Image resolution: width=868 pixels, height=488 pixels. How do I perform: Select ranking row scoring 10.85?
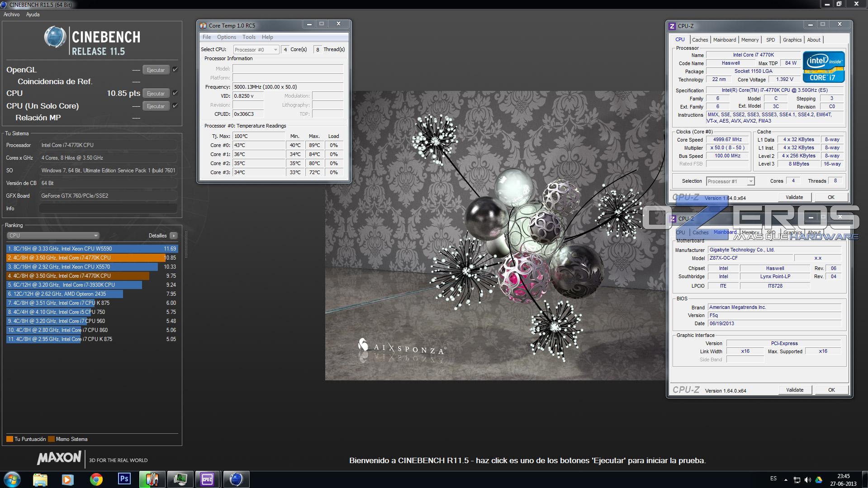coord(91,258)
